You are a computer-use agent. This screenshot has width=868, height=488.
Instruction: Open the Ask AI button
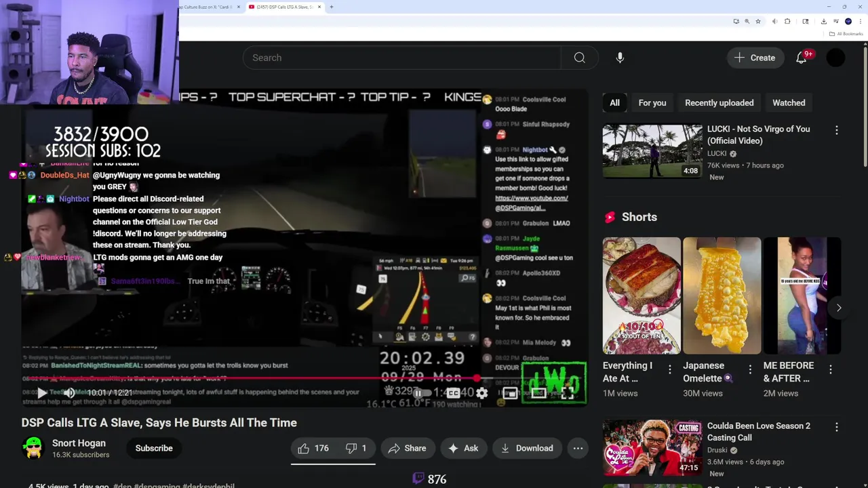(463, 448)
